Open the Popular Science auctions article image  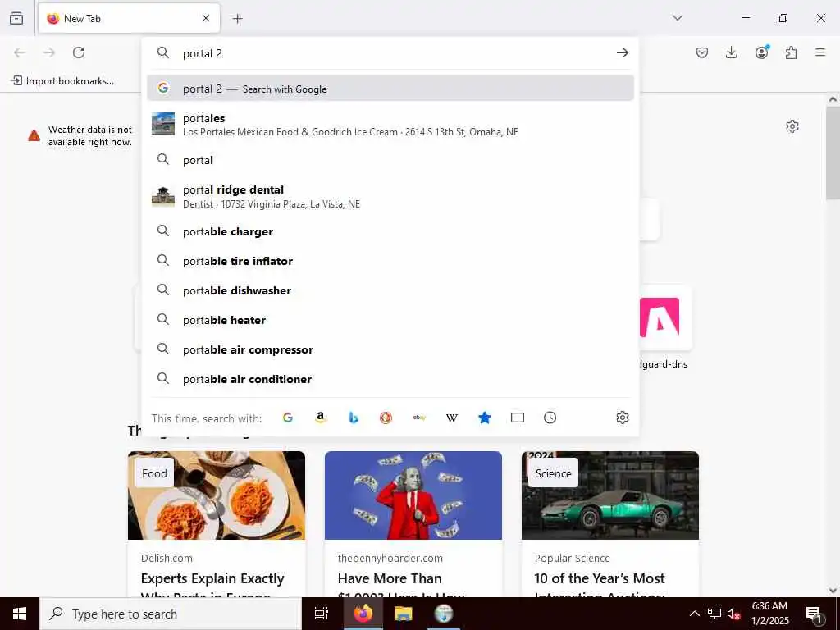[x=610, y=495]
